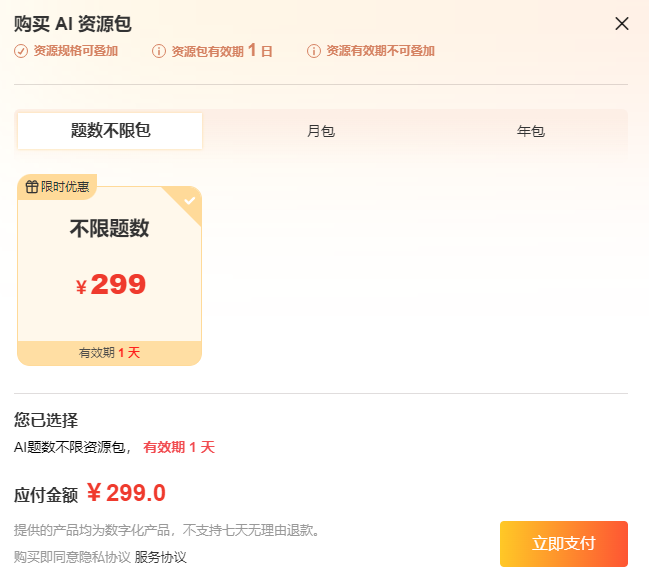
Task: Switch to the 题数不限包 tab
Action: [110, 131]
